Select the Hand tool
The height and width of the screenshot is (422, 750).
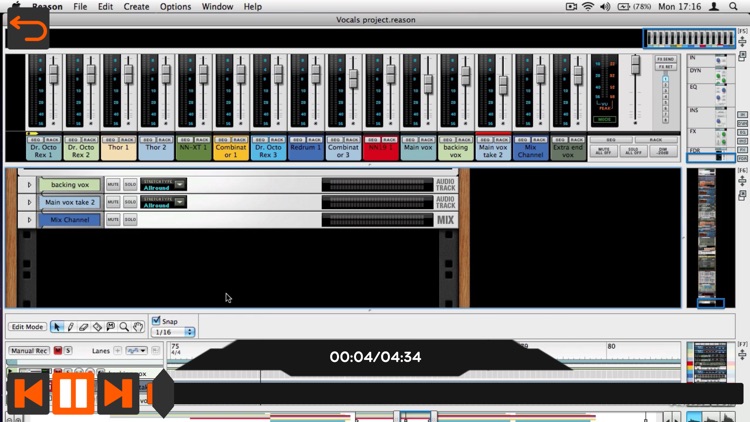(x=138, y=327)
